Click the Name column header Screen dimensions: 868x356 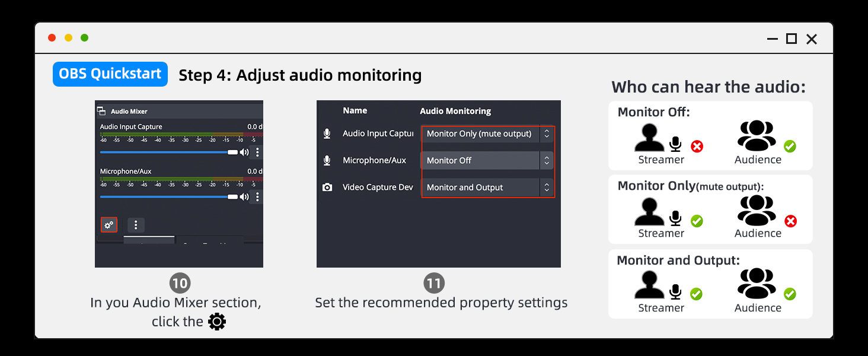click(x=355, y=110)
